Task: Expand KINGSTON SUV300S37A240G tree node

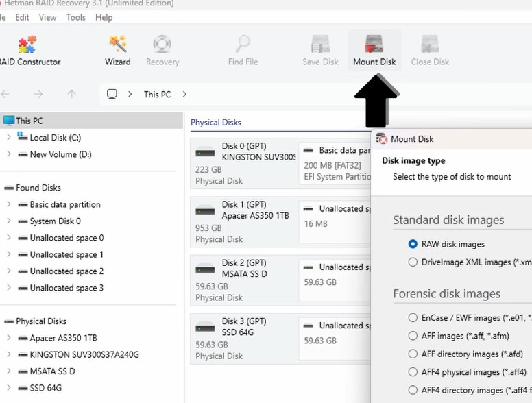Action: (x=9, y=354)
